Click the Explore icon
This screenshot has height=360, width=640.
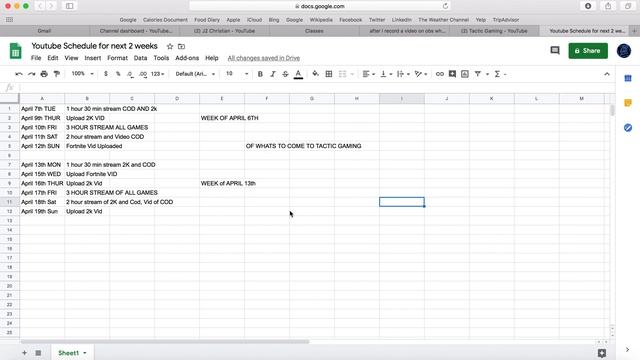[x=602, y=353]
